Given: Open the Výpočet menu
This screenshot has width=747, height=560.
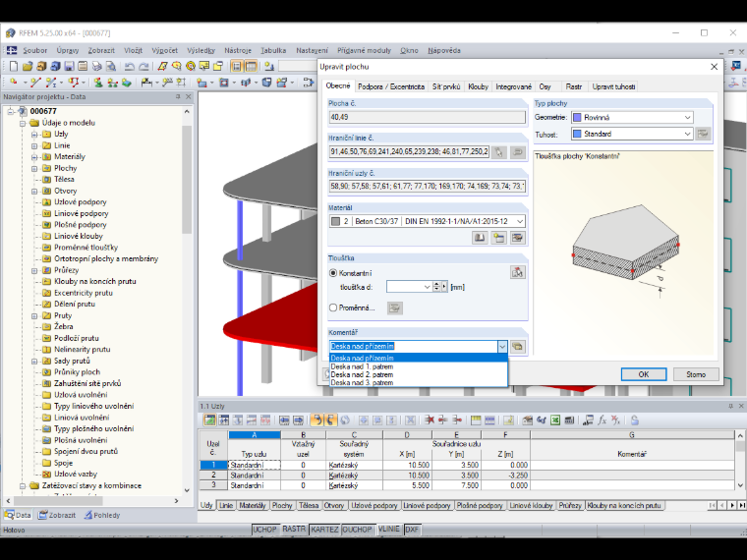Looking at the screenshot, I should [x=164, y=50].
